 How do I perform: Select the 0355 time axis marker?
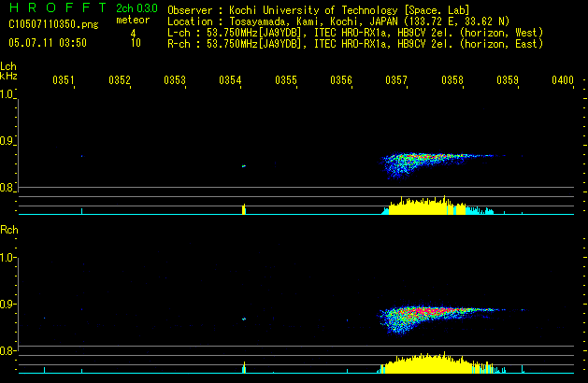click(286, 80)
